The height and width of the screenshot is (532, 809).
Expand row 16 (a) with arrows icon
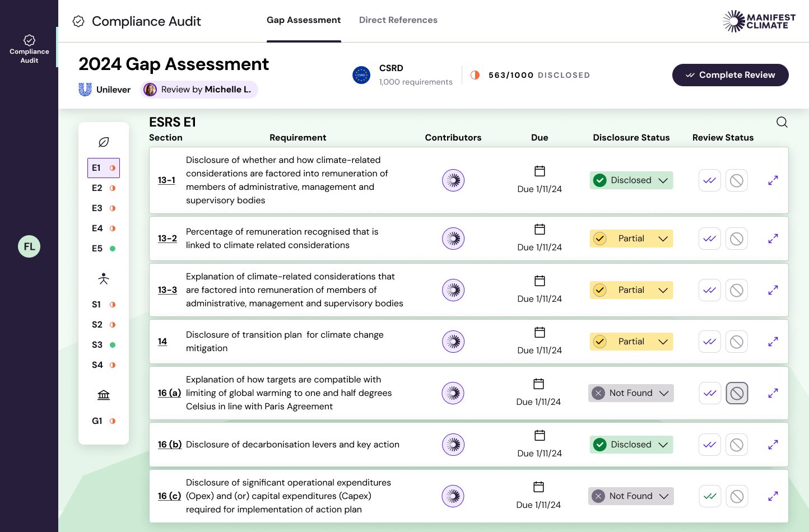(x=773, y=393)
